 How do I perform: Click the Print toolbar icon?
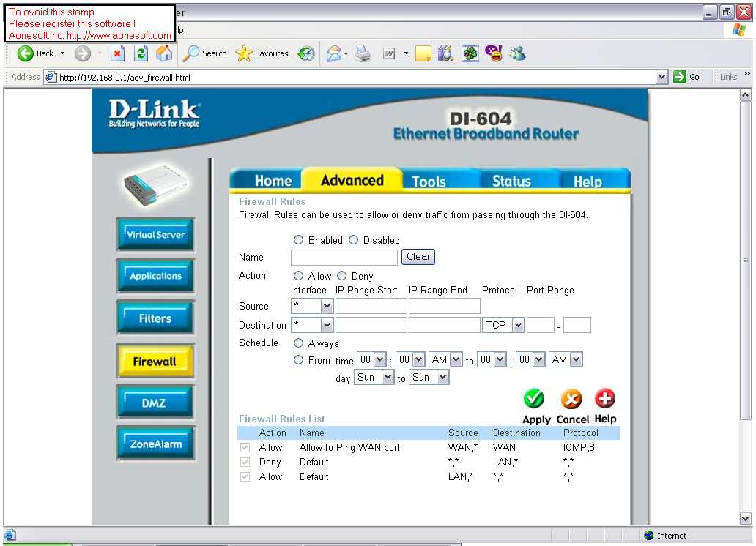[x=363, y=53]
